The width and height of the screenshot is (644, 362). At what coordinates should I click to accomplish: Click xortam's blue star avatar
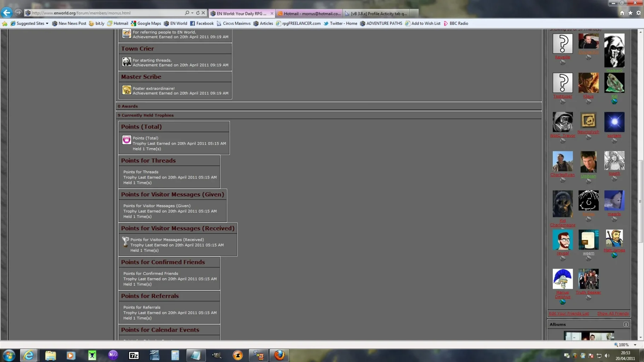[614, 122]
